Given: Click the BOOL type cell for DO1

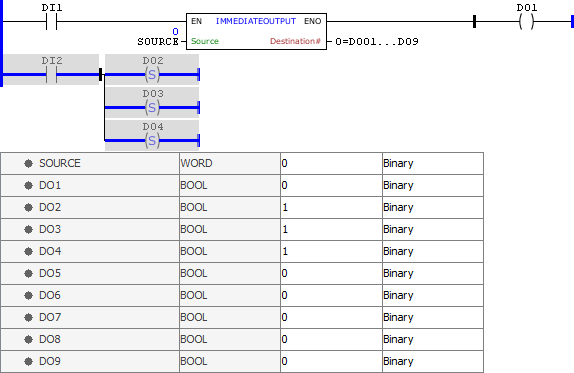Looking at the screenshot, I should [x=230, y=185].
